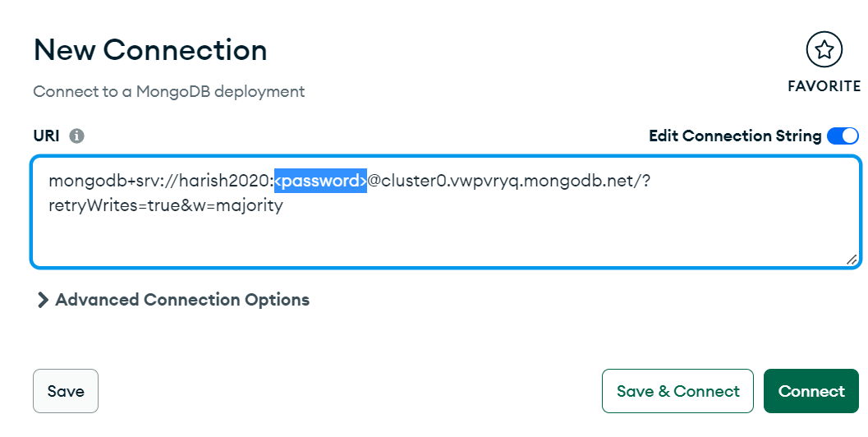Click the URI info icon
Screen dimensions: 868x437
[x=77, y=136]
